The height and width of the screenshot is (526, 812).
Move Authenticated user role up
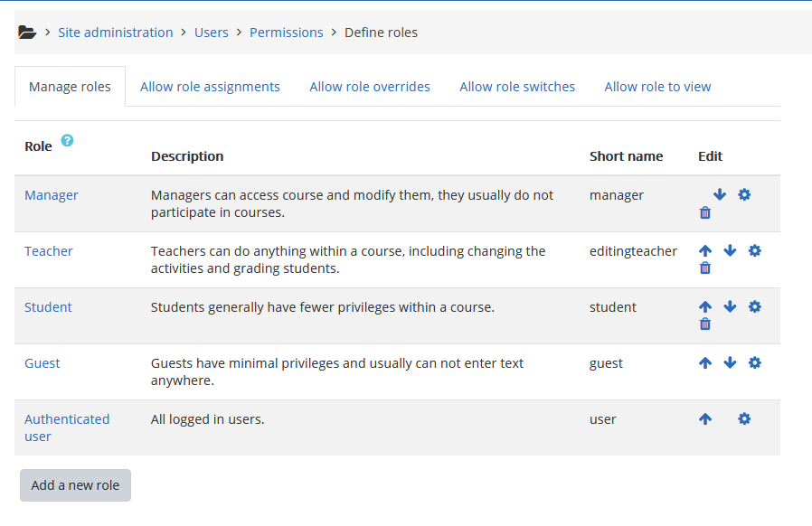tap(705, 419)
